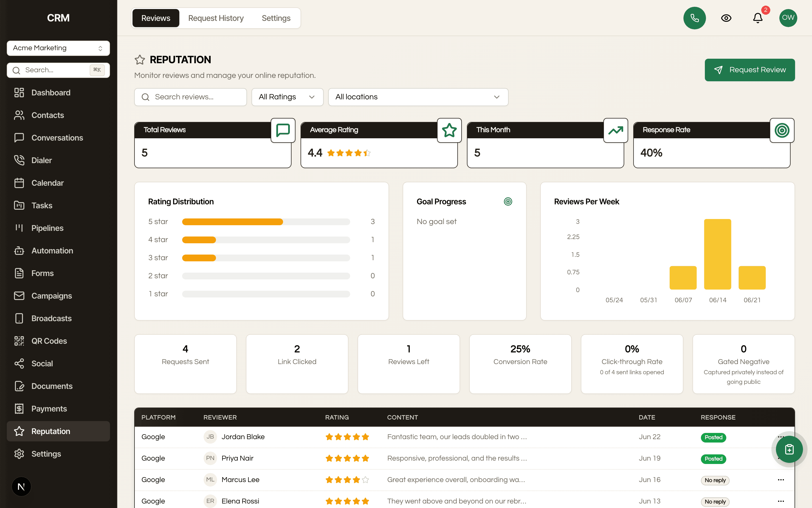Select Reputation in the sidebar
Image resolution: width=812 pixels, height=508 pixels.
click(x=58, y=431)
